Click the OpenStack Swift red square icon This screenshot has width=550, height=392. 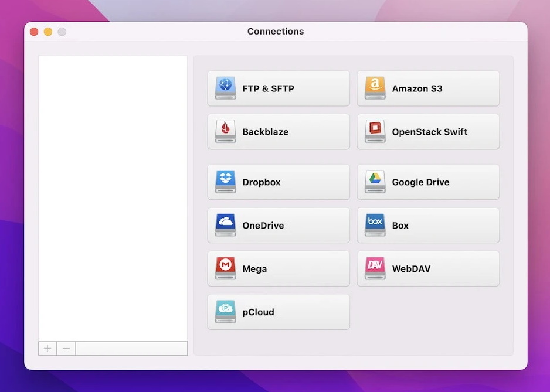[x=375, y=131]
